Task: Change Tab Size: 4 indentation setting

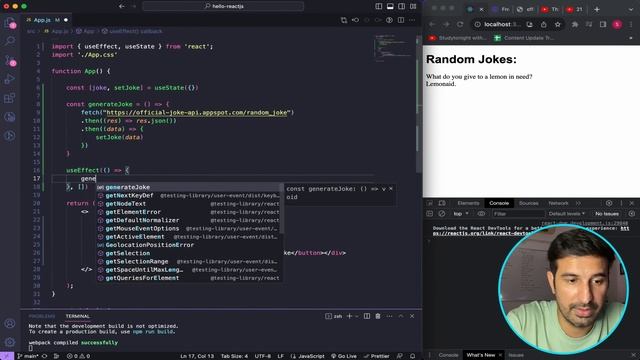Action: (234, 356)
